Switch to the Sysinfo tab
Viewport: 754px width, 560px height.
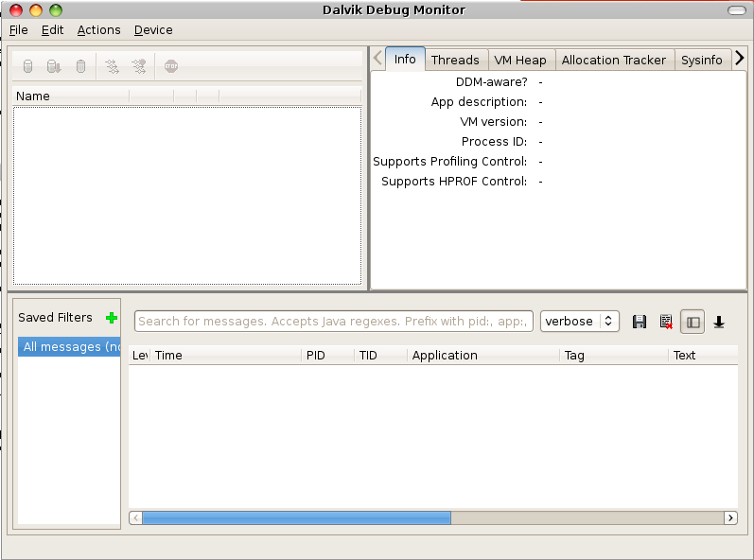pyautogui.click(x=702, y=61)
